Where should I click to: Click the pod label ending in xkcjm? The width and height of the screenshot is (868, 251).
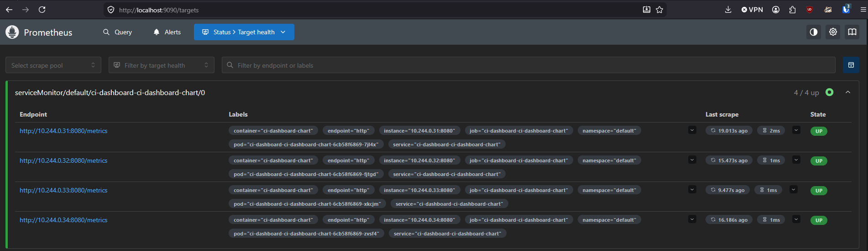[307, 204]
